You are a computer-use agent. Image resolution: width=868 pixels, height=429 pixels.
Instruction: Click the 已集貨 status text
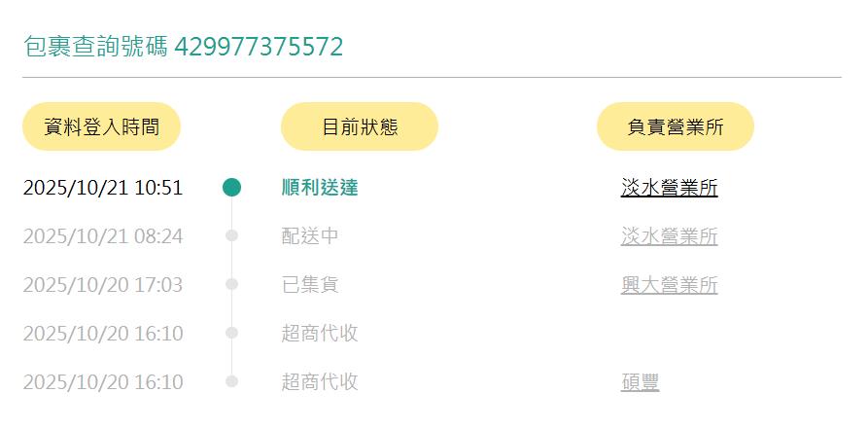[x=310, y=285]
